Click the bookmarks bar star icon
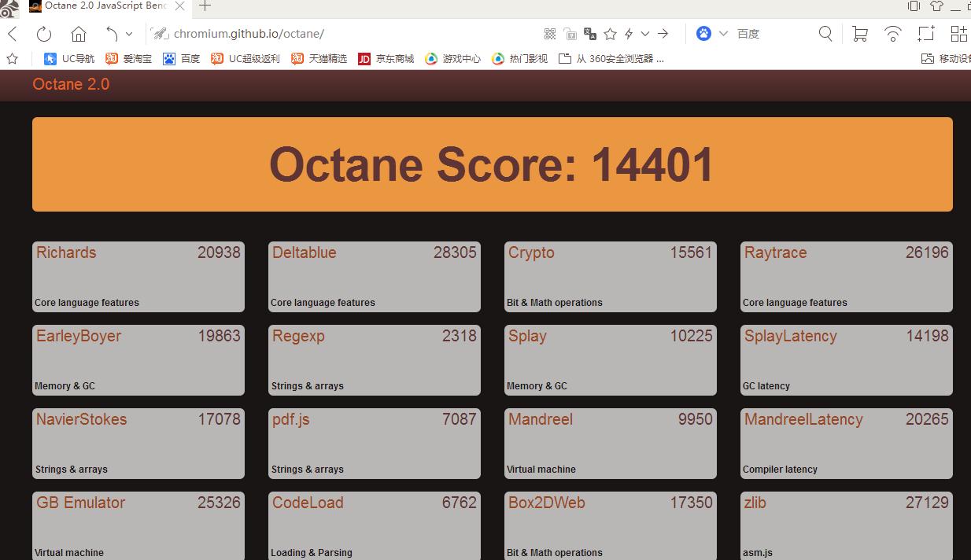 (12, 58)
